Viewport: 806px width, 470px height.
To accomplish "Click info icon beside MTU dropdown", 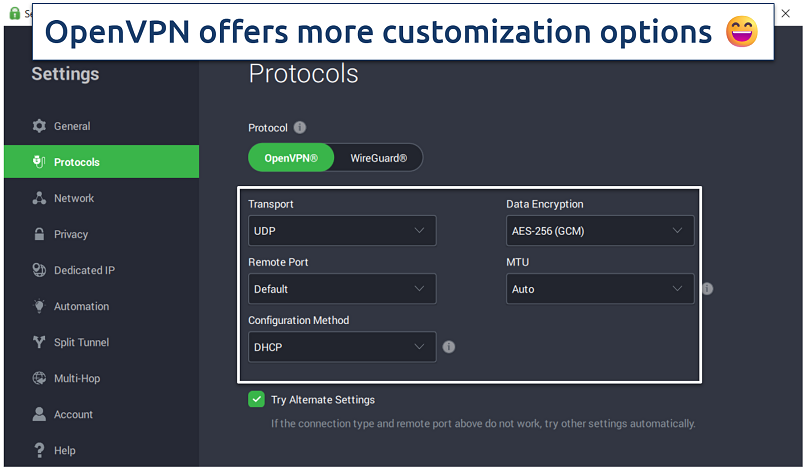I will click(707, 289).
